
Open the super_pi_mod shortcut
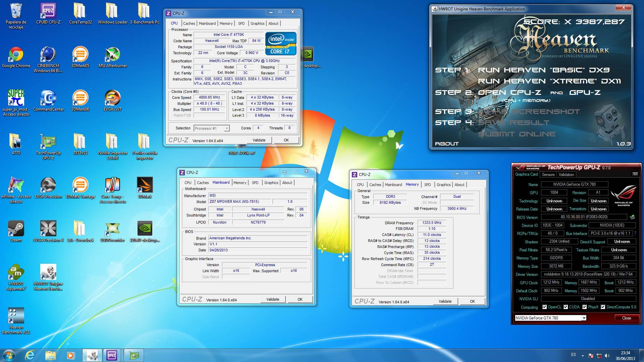coord(16,103)
